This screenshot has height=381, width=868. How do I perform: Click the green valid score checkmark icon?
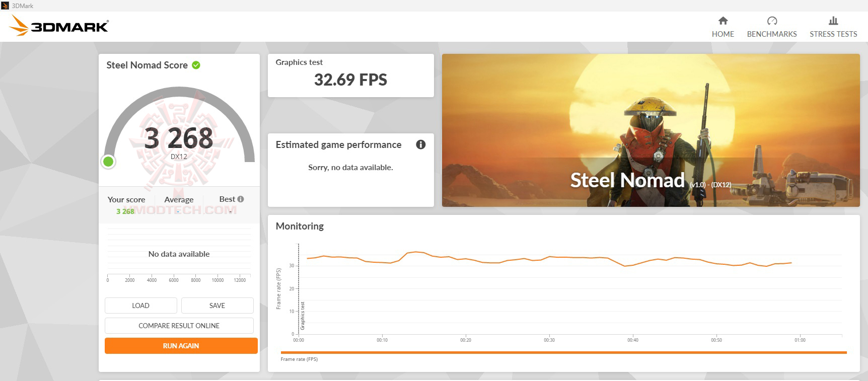[196, 65]
